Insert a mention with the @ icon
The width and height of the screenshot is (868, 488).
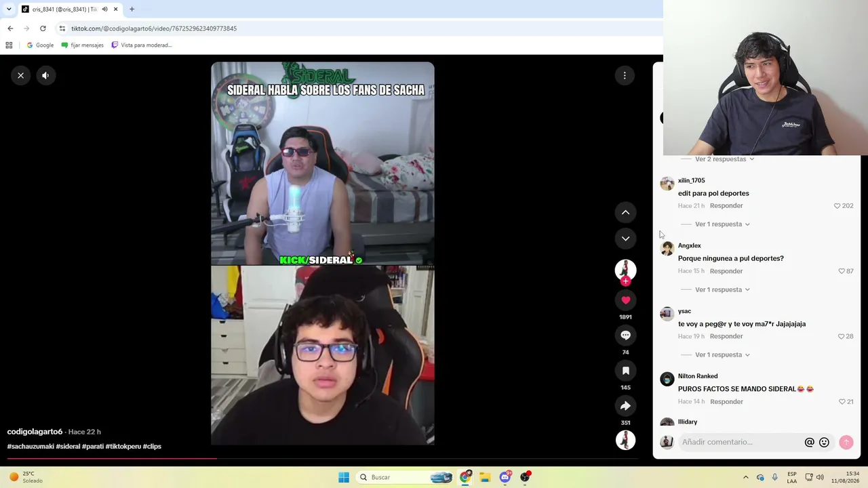coord(809,443)
